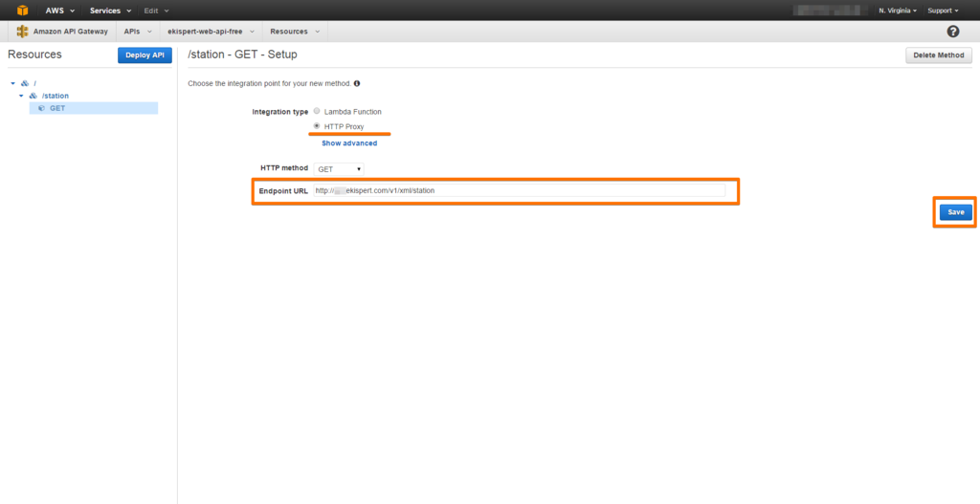
Task: Select the /station resource in tree
Action: 55,96
